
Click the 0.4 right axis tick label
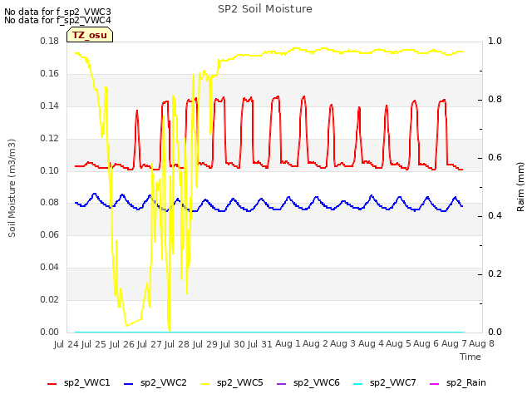coord(495,216)
